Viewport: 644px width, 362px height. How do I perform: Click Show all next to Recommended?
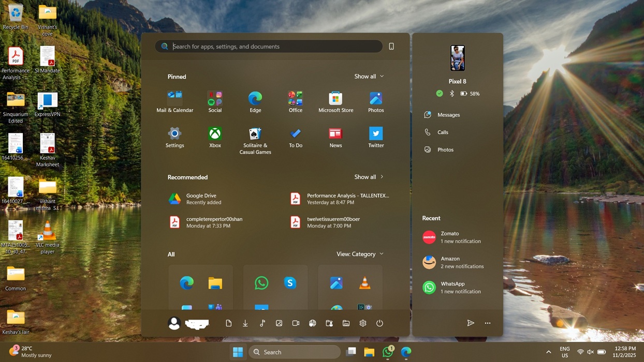click(368, 177)
